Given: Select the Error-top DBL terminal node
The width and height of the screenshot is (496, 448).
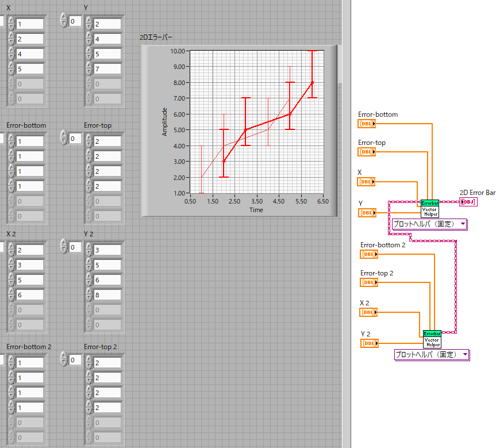Looking at the screenshot, I should coord(366,152).
